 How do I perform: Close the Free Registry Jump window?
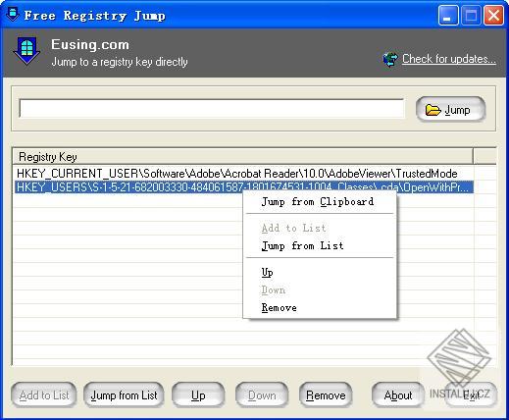tap(493, 15)
